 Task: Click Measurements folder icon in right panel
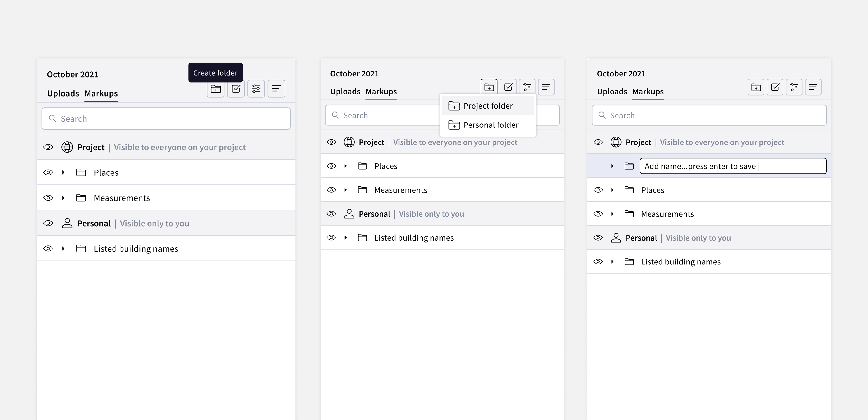click(x=629, y=214)
